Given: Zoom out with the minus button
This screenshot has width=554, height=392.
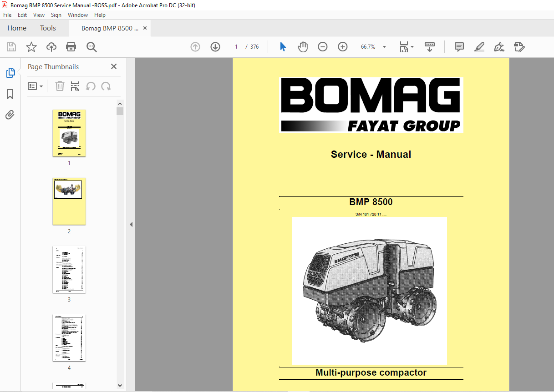Looking at the screenshot, I should point(323,47).
